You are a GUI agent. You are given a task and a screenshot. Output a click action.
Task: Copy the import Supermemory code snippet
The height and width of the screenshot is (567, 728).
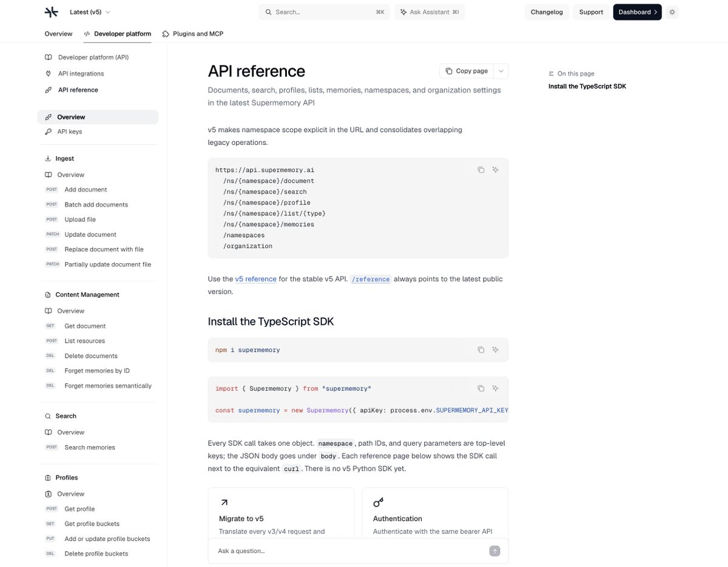pos(481,388)
